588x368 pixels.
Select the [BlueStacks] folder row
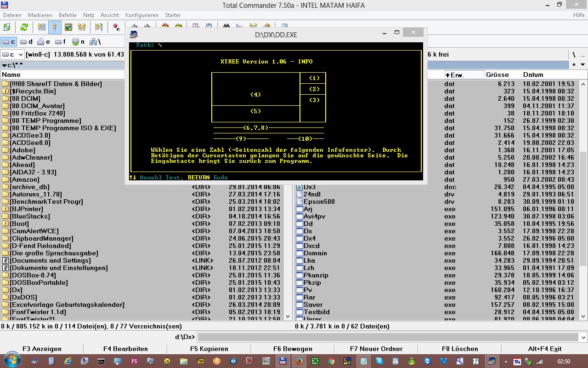142,216
